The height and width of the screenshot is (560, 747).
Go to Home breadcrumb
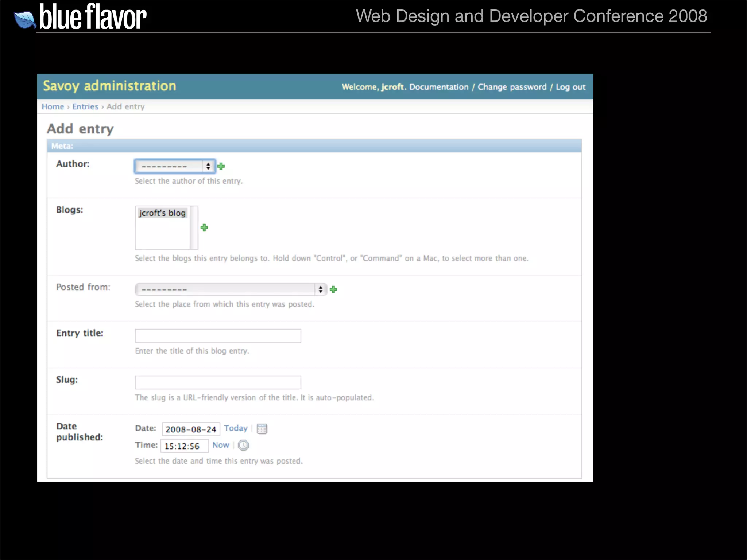[53, 106]
